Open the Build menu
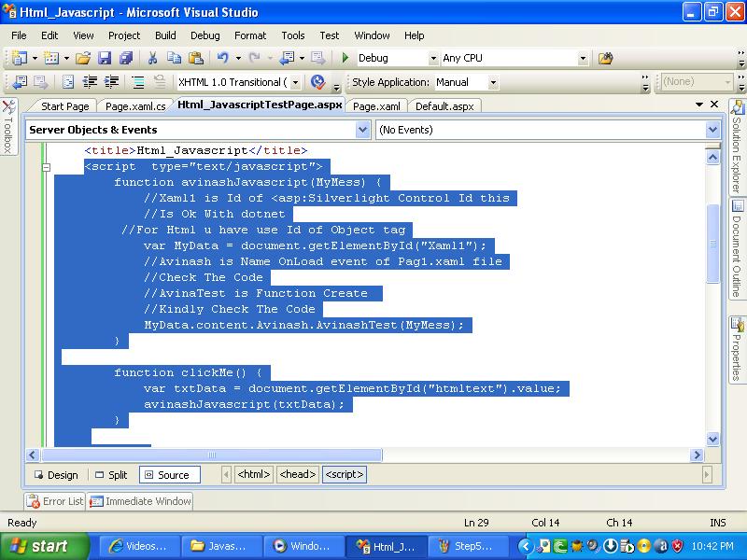Viewport: 747px width, 560px height. [x=165, y=35]
